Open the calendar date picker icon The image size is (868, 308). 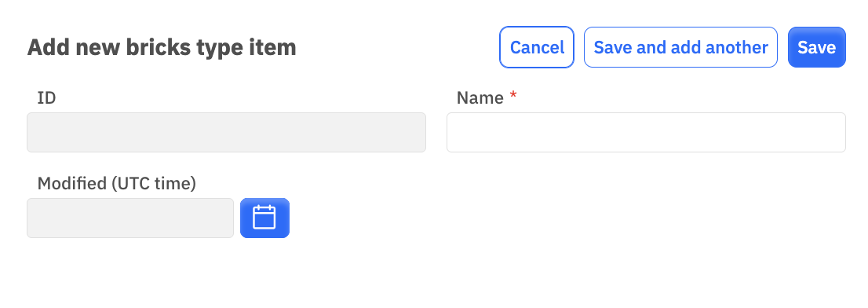point(264,217)
